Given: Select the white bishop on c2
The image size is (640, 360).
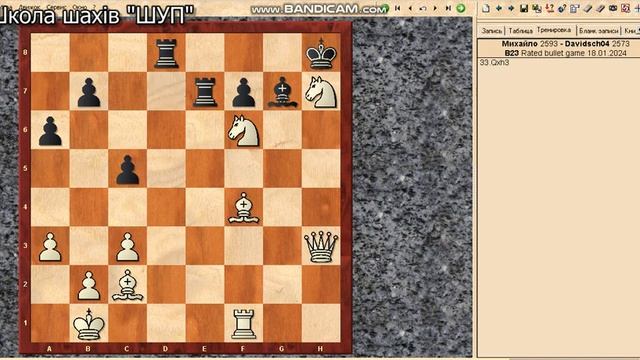Looking at the screenshot, I should [127, 285].
